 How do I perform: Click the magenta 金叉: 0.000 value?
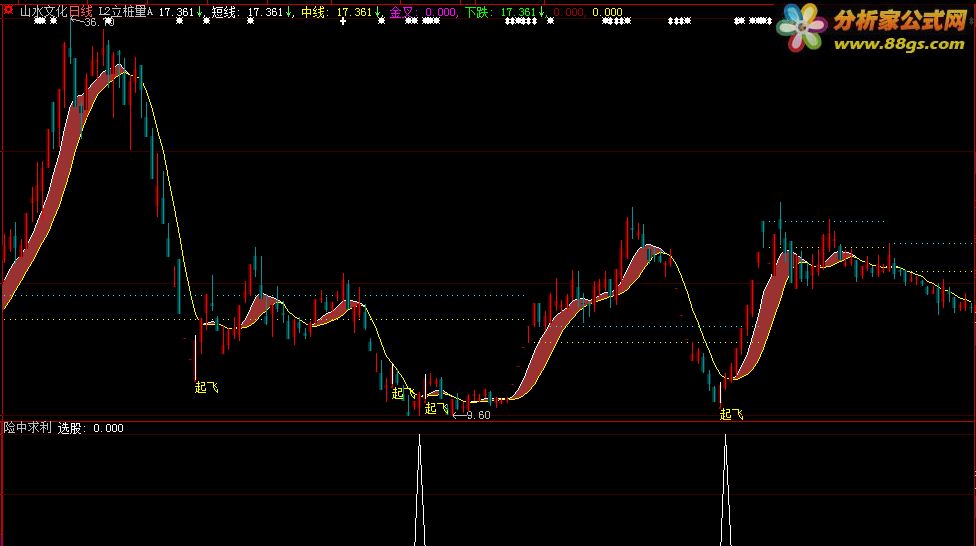[x=423, y=12]
